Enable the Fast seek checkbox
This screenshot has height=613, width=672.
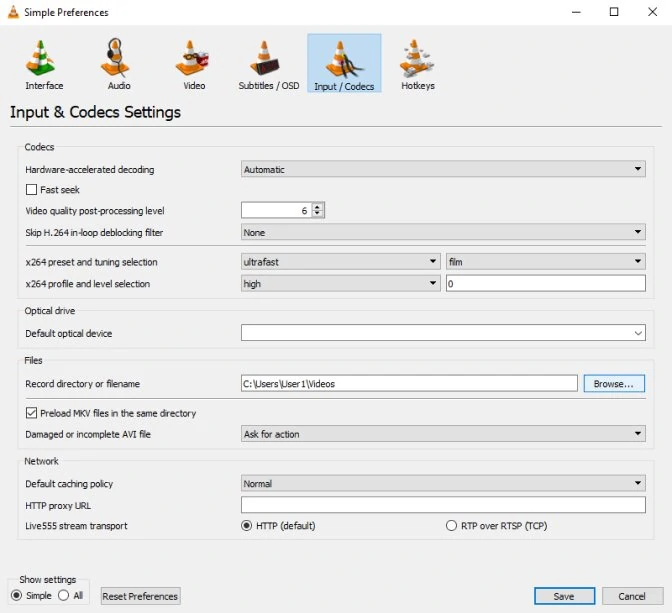point(31,189)
